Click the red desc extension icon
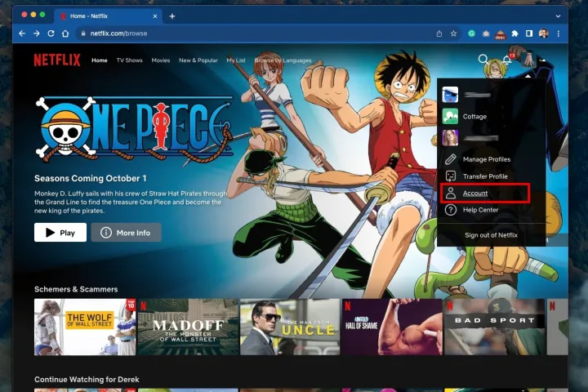Viewport: 588px width, 392px height. [501, 34]
